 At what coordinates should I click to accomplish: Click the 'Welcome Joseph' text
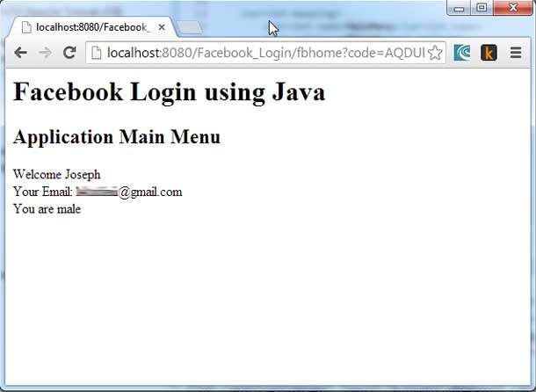click(x=57, y=174)
